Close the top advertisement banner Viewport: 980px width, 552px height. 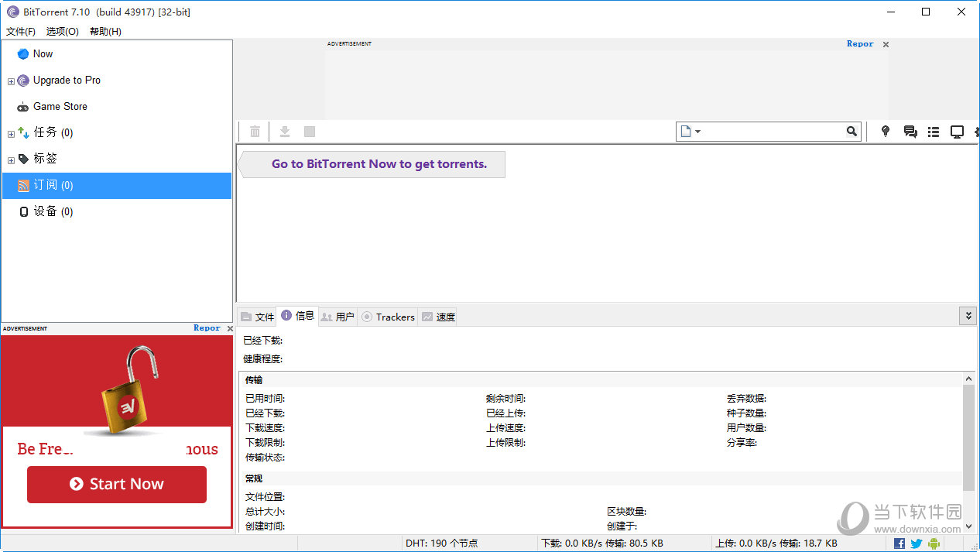[x=886, y=45]
